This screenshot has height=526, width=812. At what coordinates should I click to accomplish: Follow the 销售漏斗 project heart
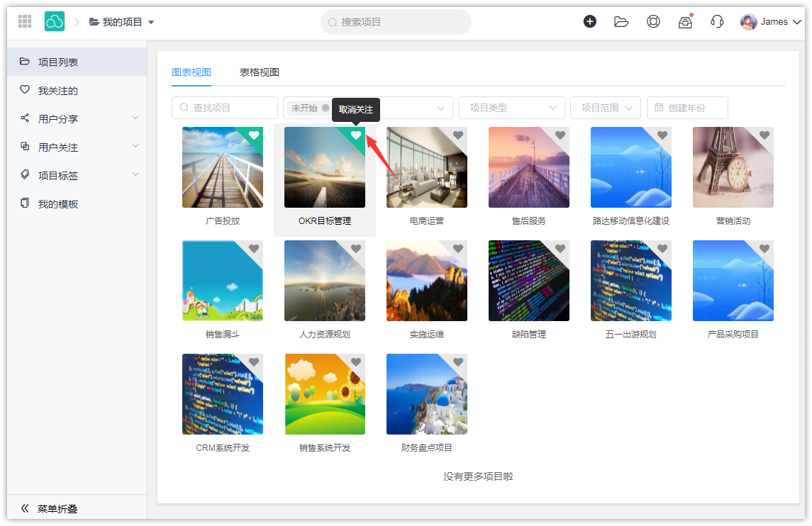(x=254, y=249)
